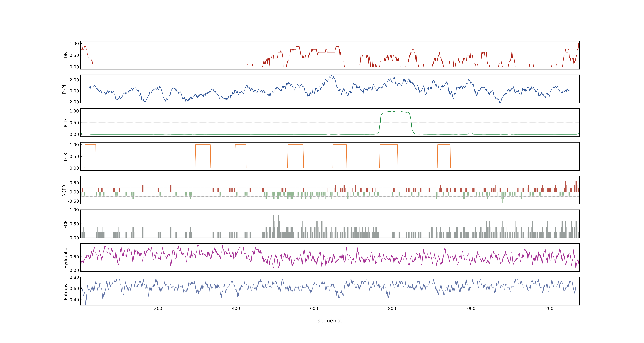Image resolution: width=644 pixels, height=343 pixels.
Task: Click the -2.00 tick on Pi-Pi axis
Action: pos(73,102)
